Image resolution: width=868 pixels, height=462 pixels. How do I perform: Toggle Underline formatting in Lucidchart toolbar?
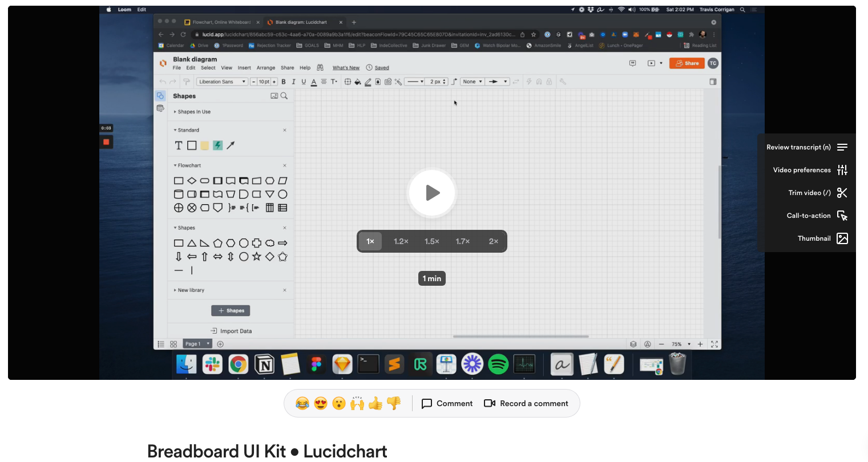click(304, 82)
